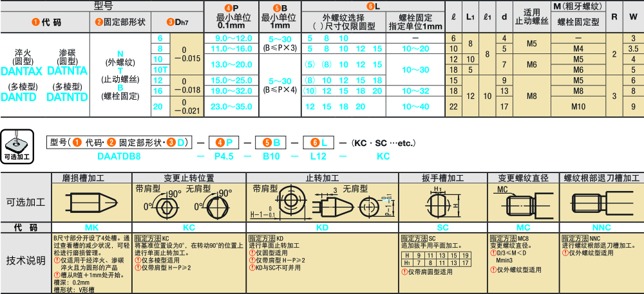Screen dimensions: 644x294
Task: Click the bolt L range 10~20
Action: [x=415, y=49]
